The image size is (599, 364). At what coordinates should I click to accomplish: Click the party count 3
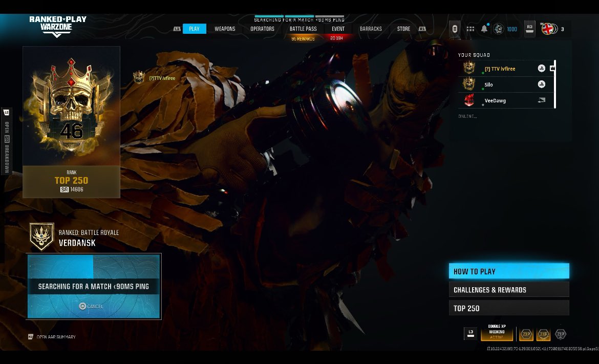pyautogui.click(x=562, y=29)
